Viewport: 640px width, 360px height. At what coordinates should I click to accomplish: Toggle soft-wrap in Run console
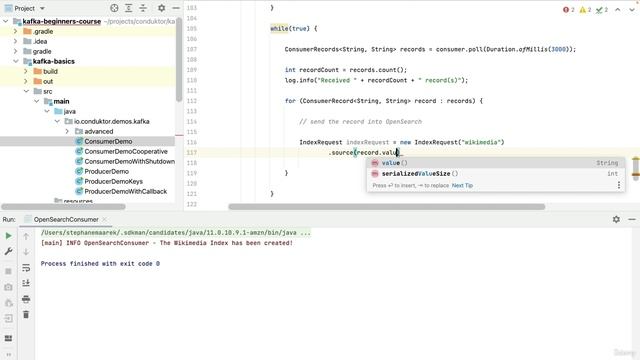[26, 268]
